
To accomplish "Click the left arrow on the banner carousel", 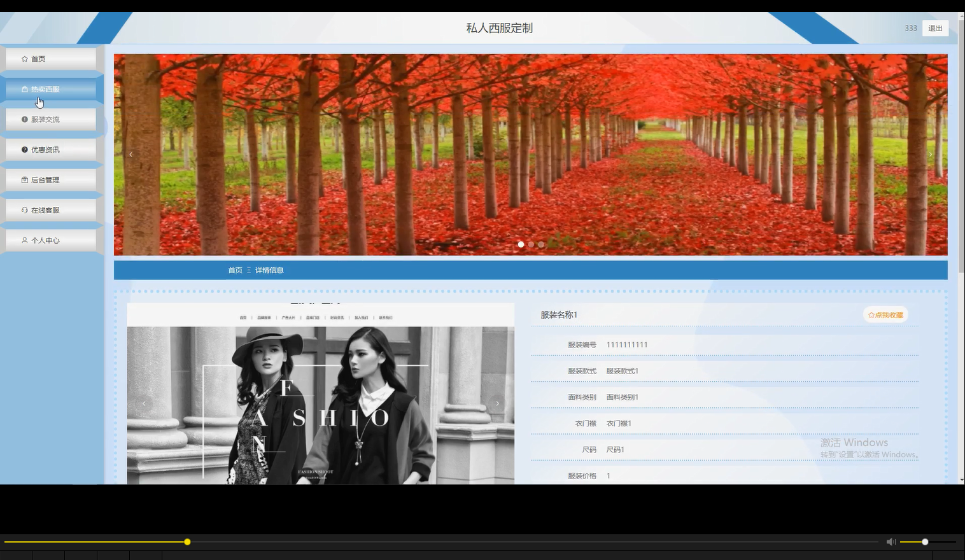I will click(130, 154).
